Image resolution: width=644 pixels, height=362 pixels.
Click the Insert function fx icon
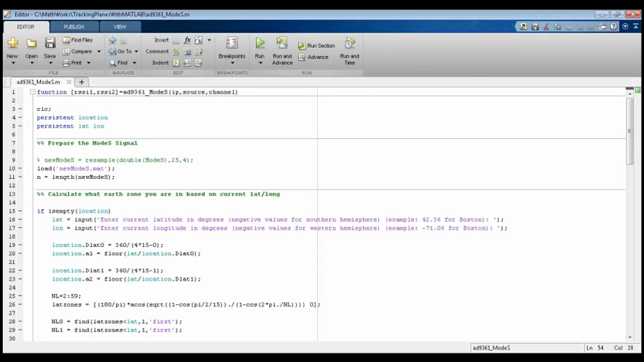coord(187,40)
